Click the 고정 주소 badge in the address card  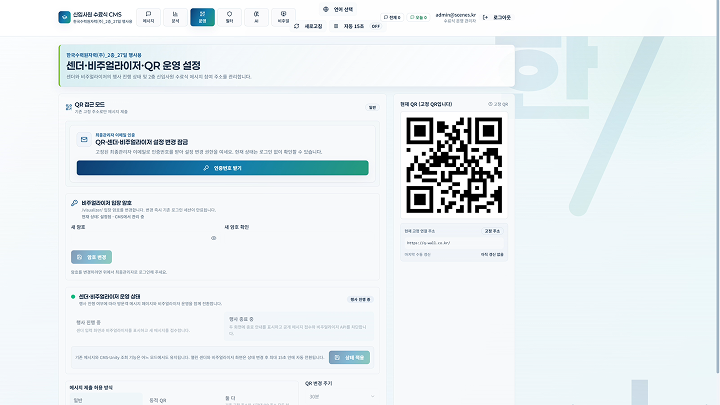pos(492,231)
